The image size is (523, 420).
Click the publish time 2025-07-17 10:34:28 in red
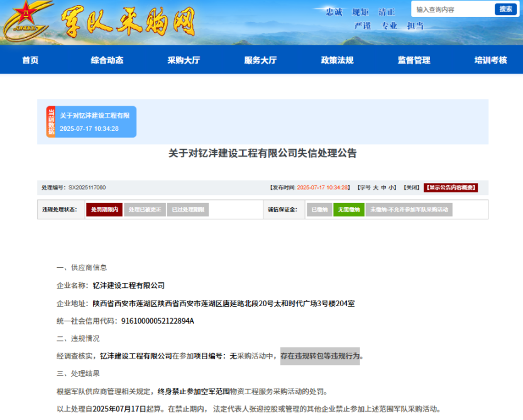(322, 187)
